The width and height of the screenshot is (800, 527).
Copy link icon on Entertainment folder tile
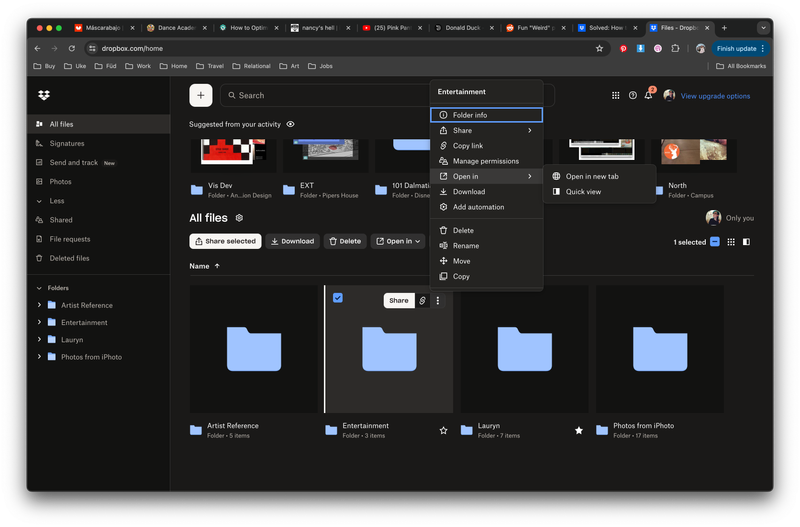[422, 300]
